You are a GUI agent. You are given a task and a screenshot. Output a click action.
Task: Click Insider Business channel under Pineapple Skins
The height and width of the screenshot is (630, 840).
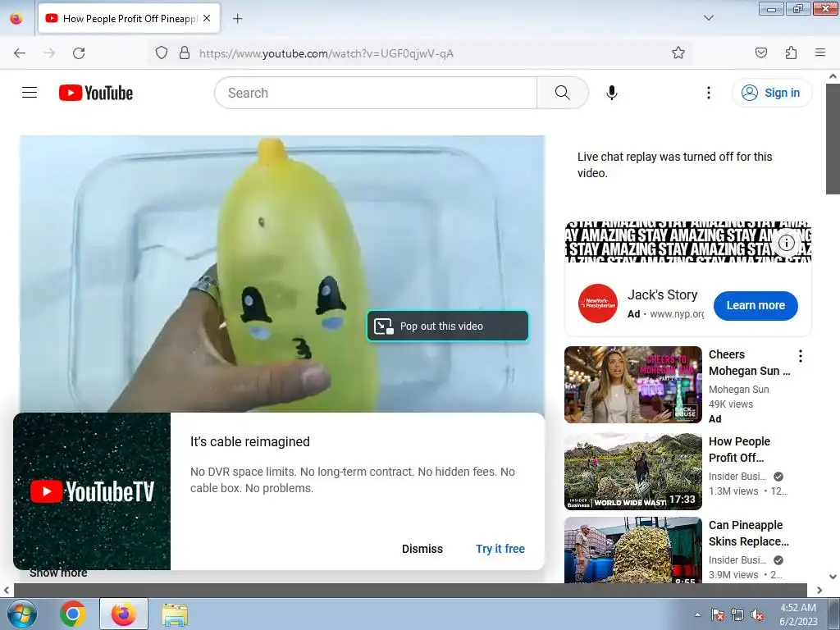(737, 559)
